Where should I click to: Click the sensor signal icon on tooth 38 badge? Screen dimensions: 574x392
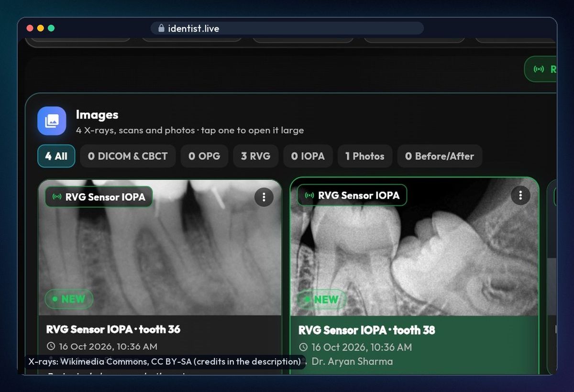(309, 195)
